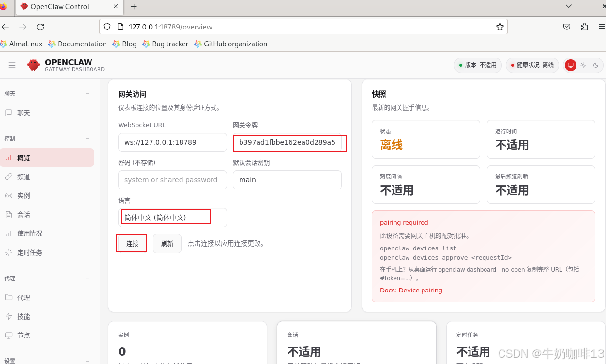Click 'openclaw devices approve <requestId>' text
606x364 pixels.
click(x=446, y=257)
